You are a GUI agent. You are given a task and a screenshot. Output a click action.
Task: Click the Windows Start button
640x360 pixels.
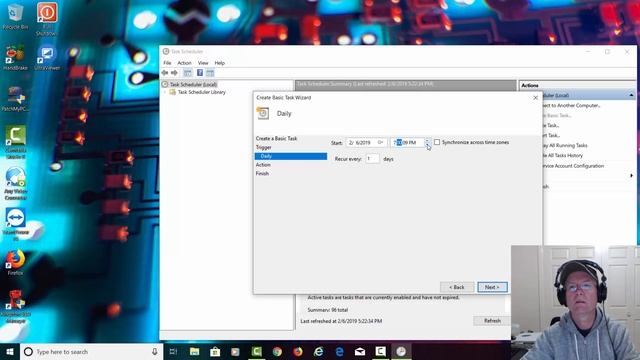point(10,351)
